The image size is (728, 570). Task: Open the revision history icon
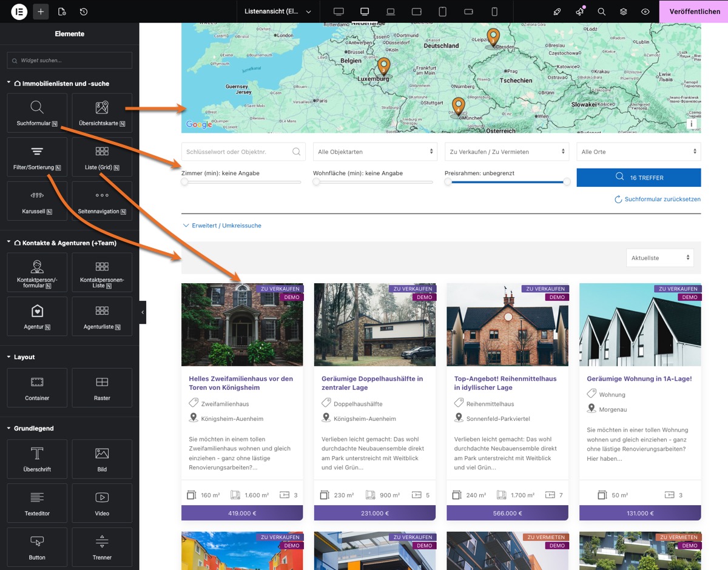click(83, 12)
